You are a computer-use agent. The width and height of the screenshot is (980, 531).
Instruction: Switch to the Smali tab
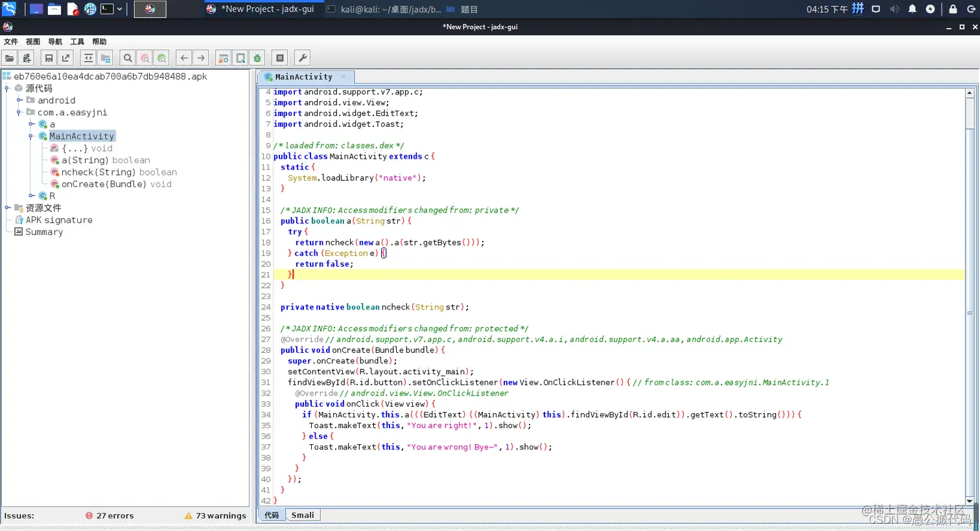[302, 515]
